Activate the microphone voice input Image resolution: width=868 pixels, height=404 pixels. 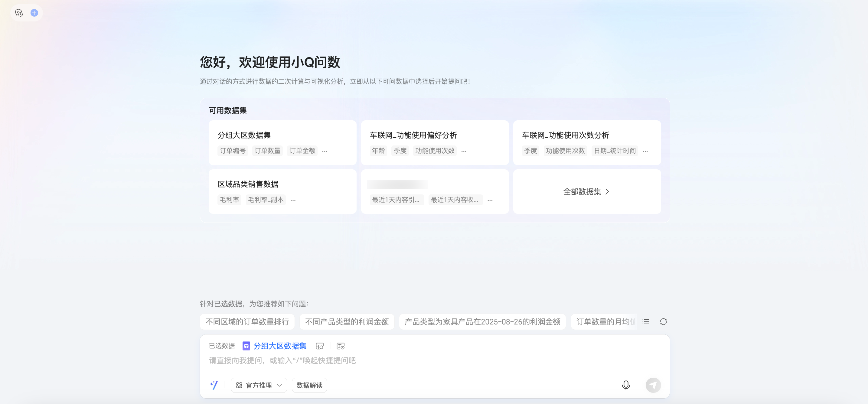626,385
